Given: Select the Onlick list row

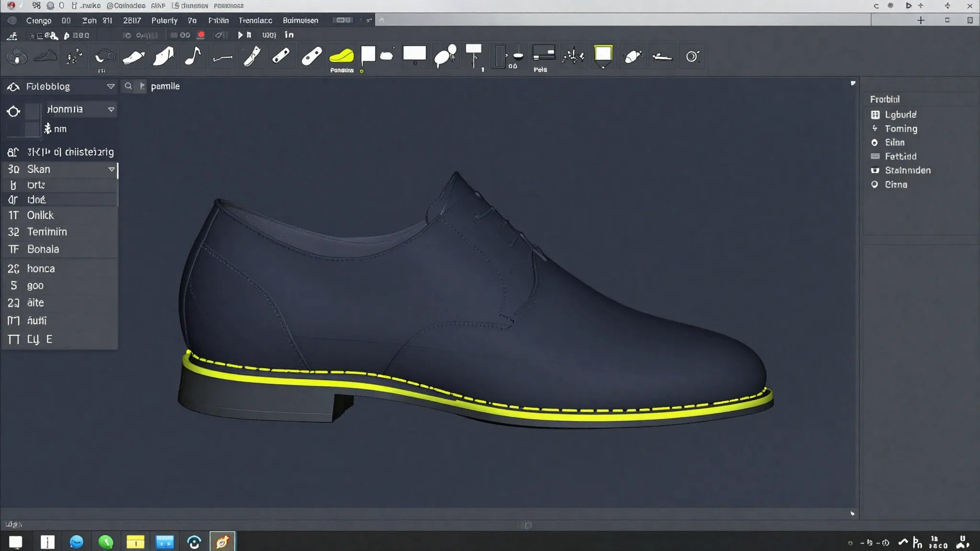Looking at the screenshot, I should tap(60, 215).
